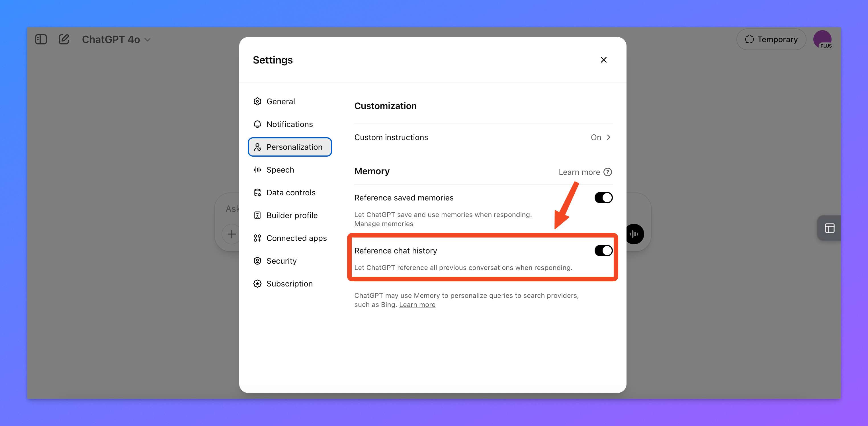Open the Custom instructions row

tap(483, 138)
